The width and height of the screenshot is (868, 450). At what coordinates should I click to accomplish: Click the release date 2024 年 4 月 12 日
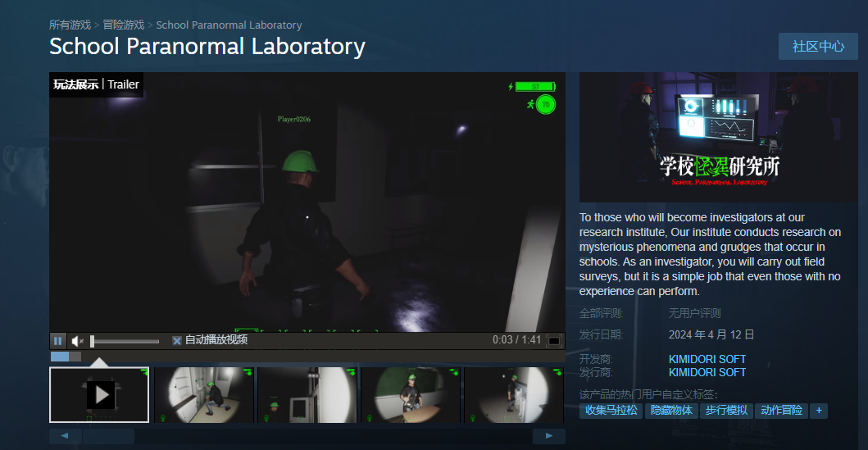[711, 335]
